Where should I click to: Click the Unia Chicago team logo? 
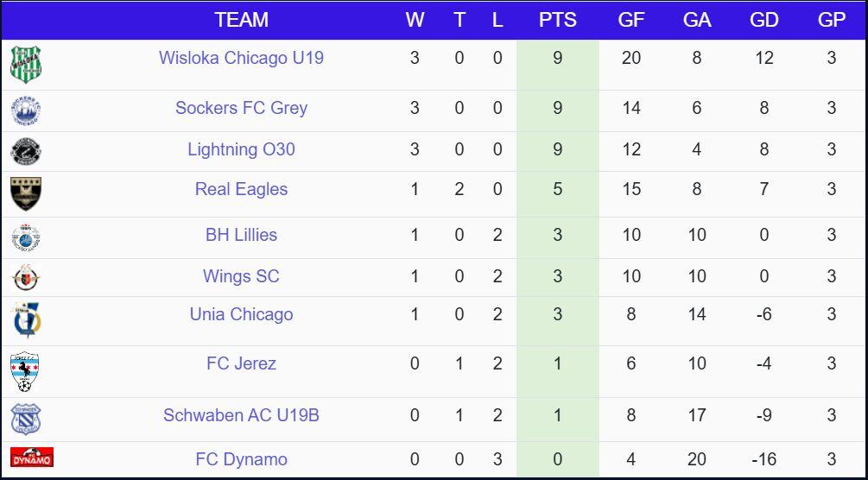[x=26, y=319]
